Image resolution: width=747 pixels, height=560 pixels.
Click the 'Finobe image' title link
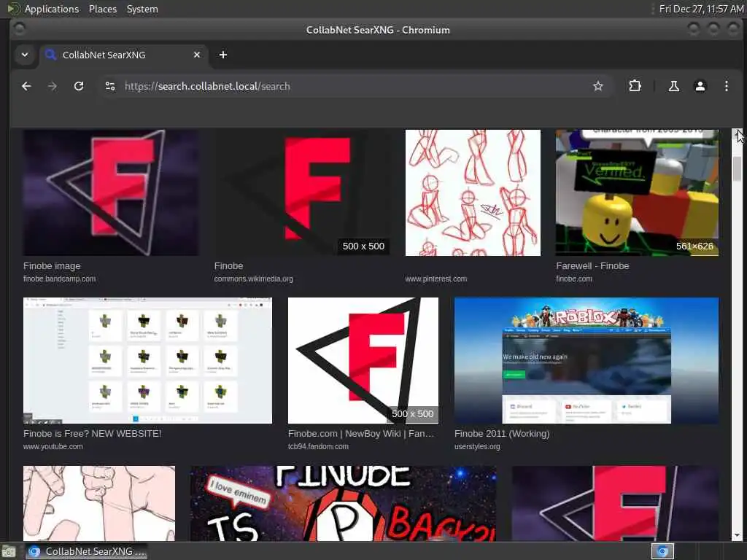pyautogui.click(x=52, y=266)
